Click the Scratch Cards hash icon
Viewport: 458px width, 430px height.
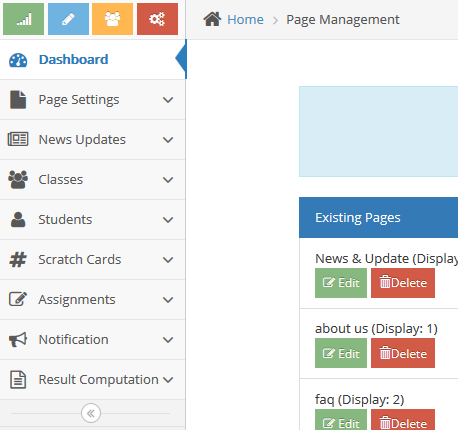[18, 260]
